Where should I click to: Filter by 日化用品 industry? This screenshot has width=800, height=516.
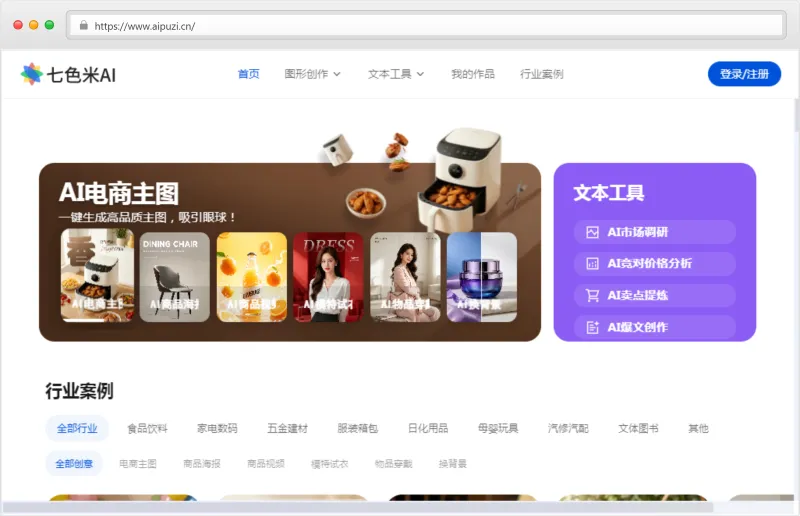(x=428, y=428)
